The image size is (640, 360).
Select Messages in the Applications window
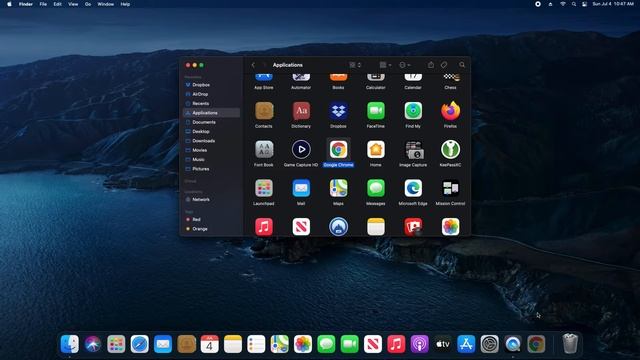pyautogui.click(x=376, y=189)
